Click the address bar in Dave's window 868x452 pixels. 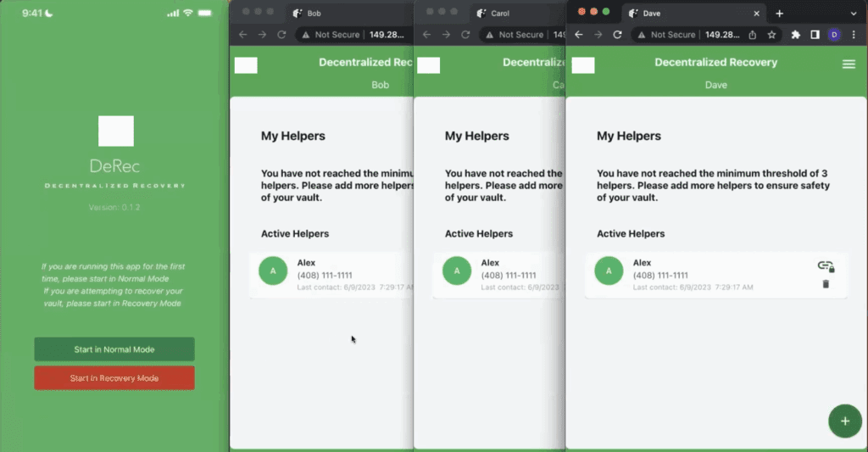pyautogui.click(x=695, y=35)
